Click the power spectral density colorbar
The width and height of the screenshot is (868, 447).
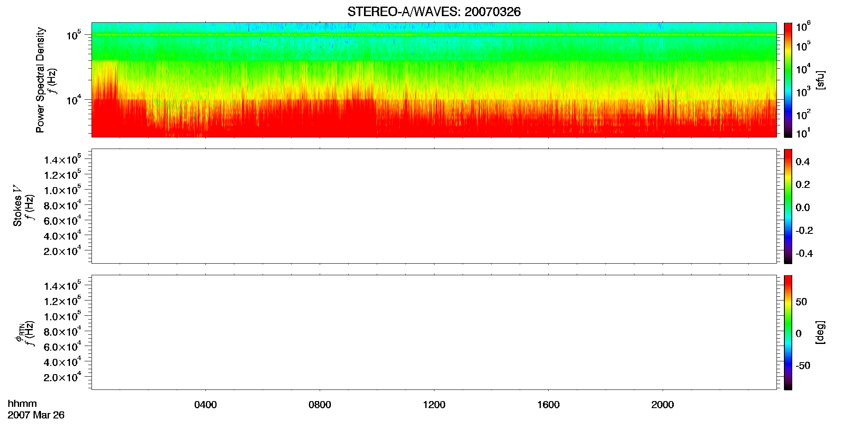point(788,80)
